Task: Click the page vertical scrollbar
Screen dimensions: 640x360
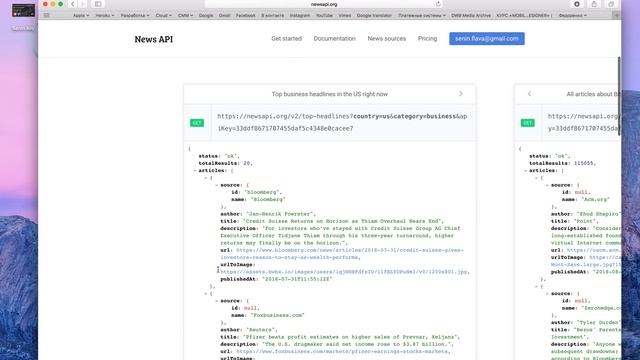Action: 619,96
